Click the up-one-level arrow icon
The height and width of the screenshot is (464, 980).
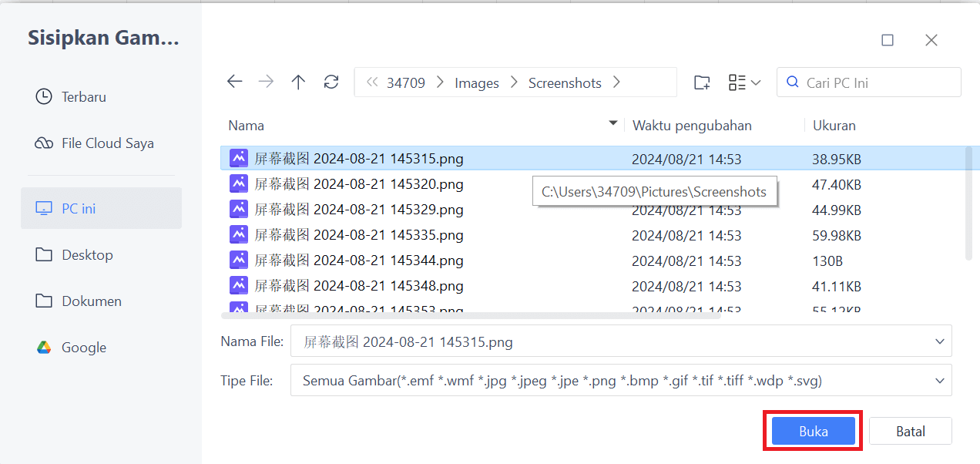tap(298, 82)
